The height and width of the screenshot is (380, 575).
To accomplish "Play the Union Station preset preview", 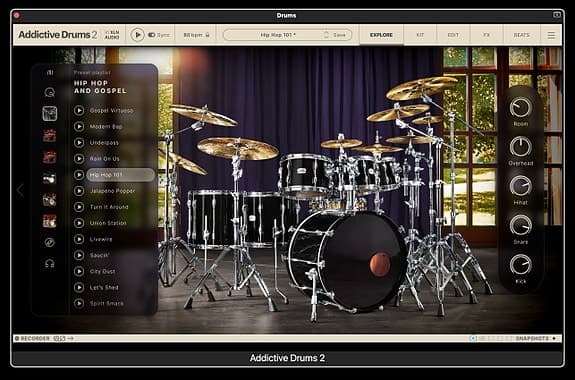I will click(79, 223).
